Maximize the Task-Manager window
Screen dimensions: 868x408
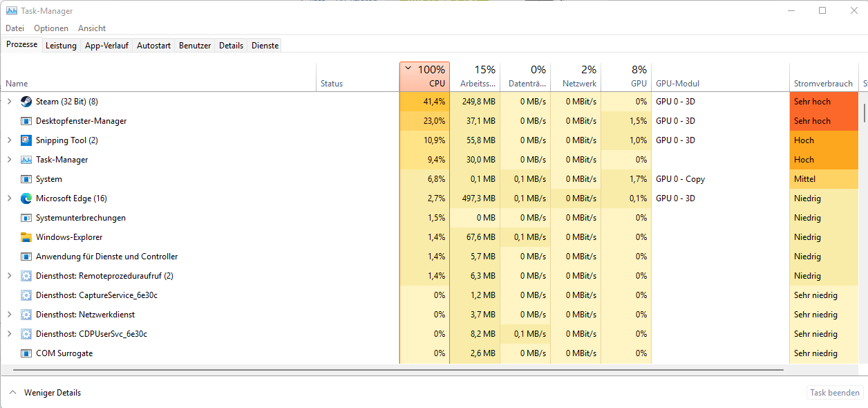(x=822, y=10)
